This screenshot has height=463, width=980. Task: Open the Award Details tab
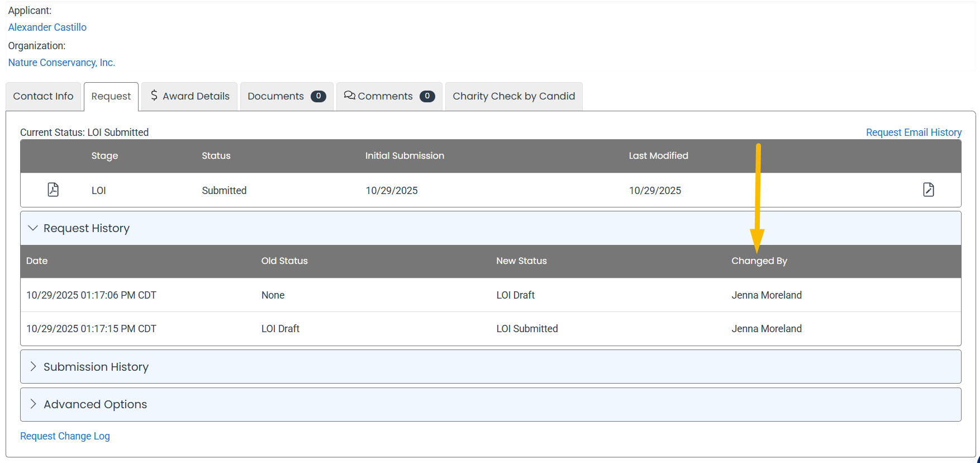tap(189, 96)
